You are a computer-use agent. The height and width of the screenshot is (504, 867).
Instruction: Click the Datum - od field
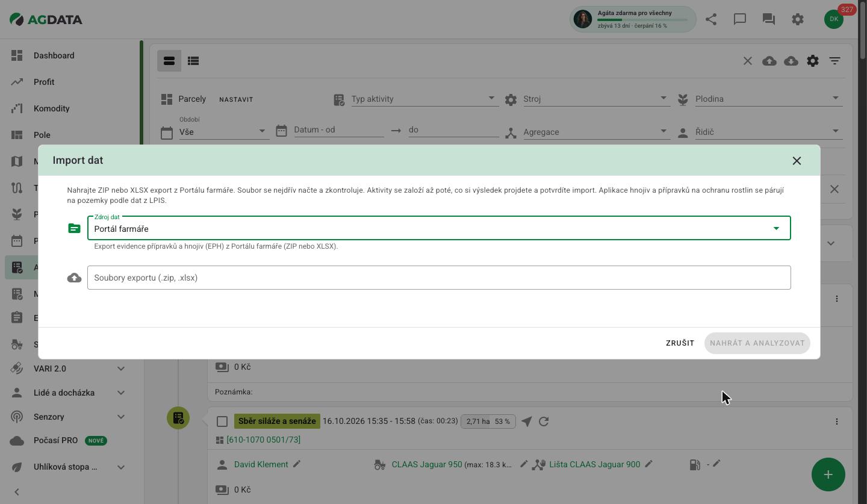(339, 129)
